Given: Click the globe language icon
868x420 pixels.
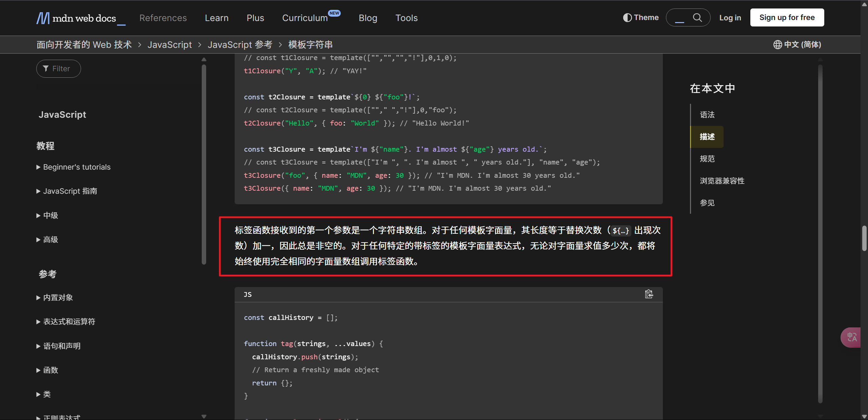Looking at the screenshot, I should pyautogui.click(x=777, y=44).
